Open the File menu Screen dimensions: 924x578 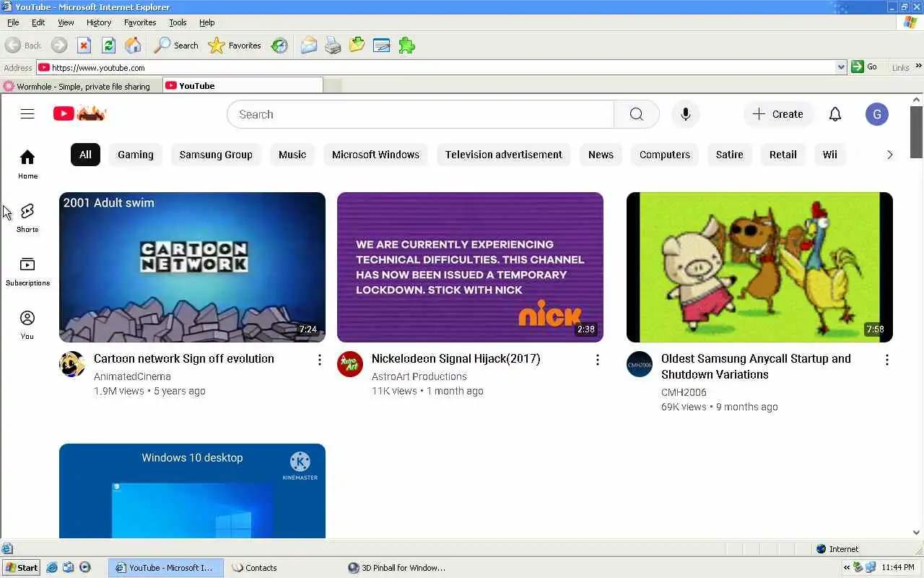pyautogui.click(x=13, y=22)
